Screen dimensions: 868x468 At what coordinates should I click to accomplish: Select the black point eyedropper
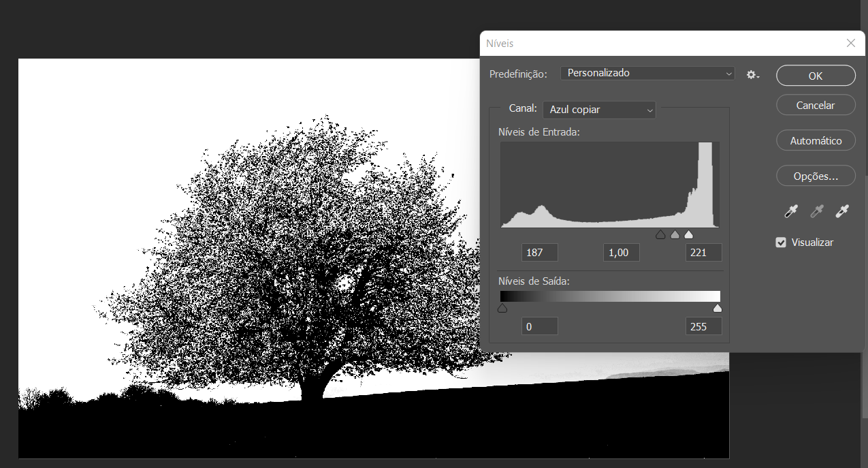[x=790, y=212]
